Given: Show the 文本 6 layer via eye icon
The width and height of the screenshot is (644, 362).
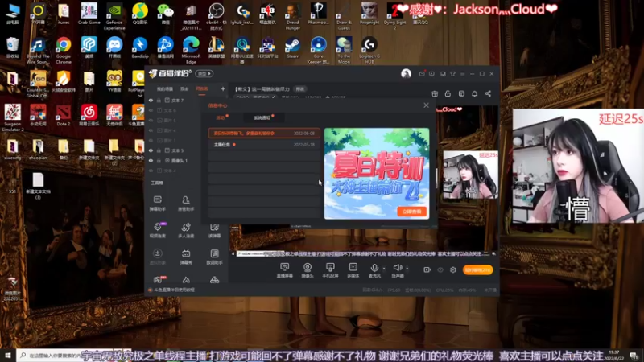Looking at the screenshot, I should coord(151,110).
